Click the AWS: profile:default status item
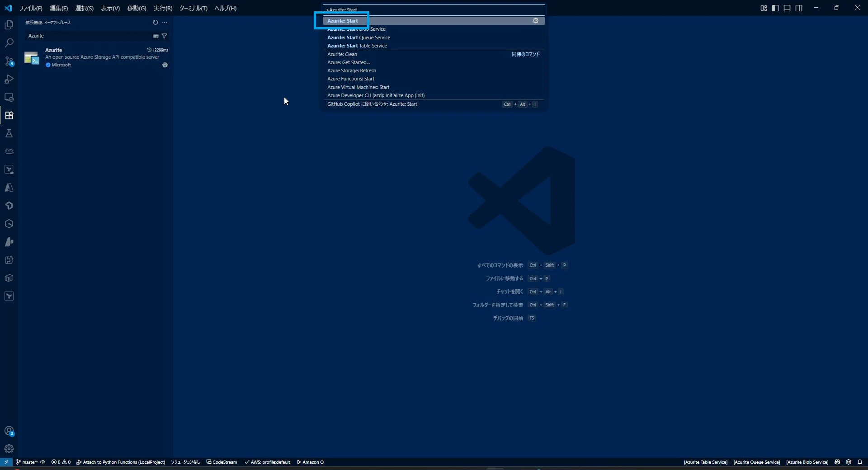The width and height of the screenshot is (868, 470). 267,462
